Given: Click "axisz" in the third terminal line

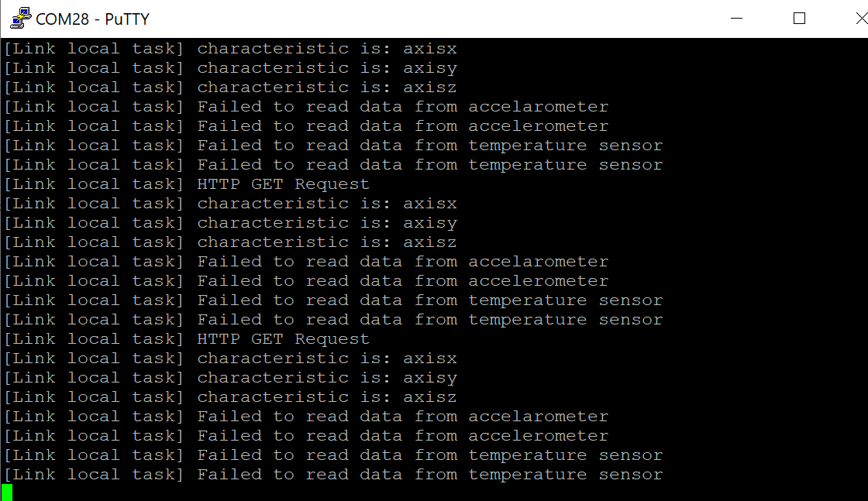Looking at the screenshot, I should pyautogui.click(x=430, y=88).
